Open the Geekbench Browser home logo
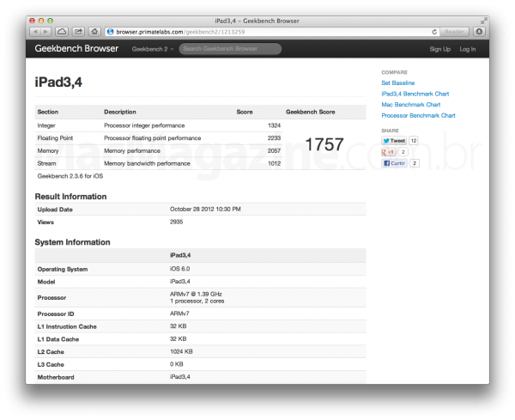The width and height of the screenshot is (515, 420). pos(76,48)
